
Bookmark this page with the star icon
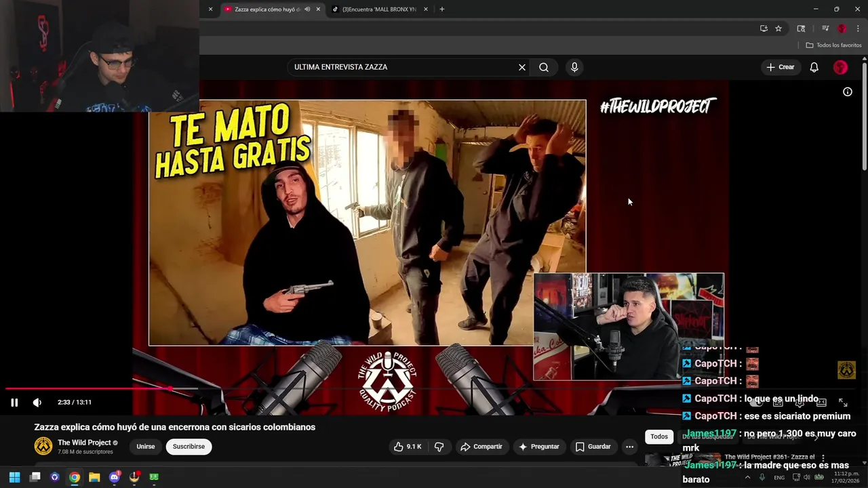click(778, 28)
